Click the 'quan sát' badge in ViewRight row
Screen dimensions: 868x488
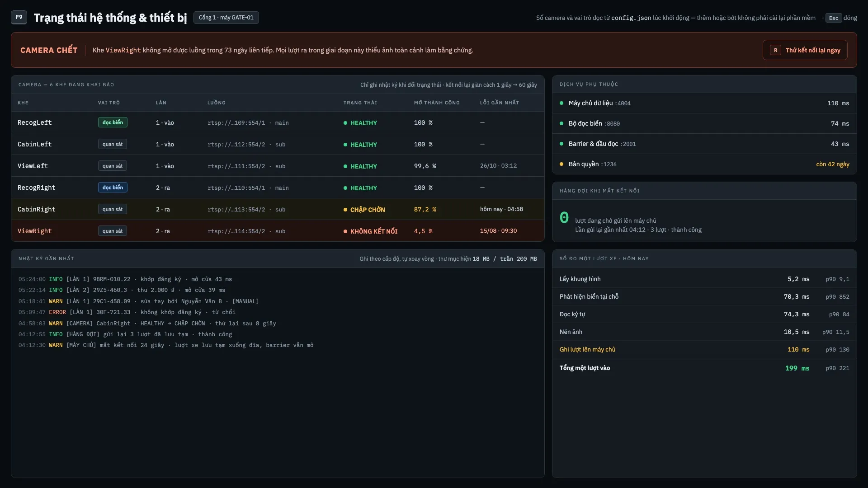(113, 231)
